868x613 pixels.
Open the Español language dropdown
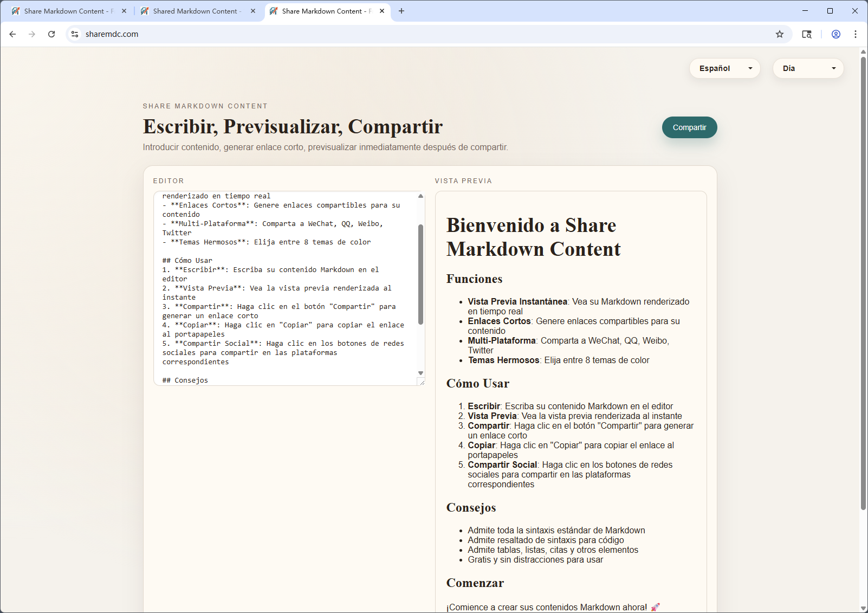pyautogui.click(x=725, y=68)
